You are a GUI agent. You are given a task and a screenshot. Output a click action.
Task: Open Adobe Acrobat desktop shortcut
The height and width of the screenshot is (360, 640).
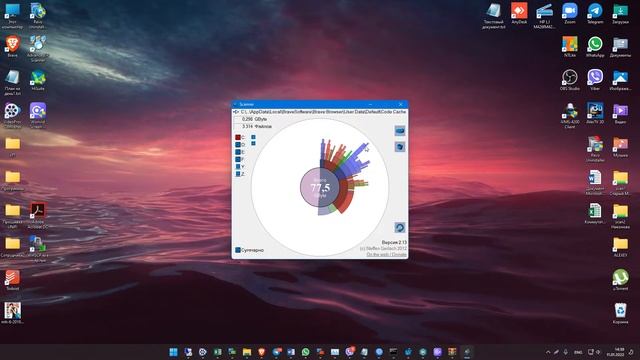38,216
